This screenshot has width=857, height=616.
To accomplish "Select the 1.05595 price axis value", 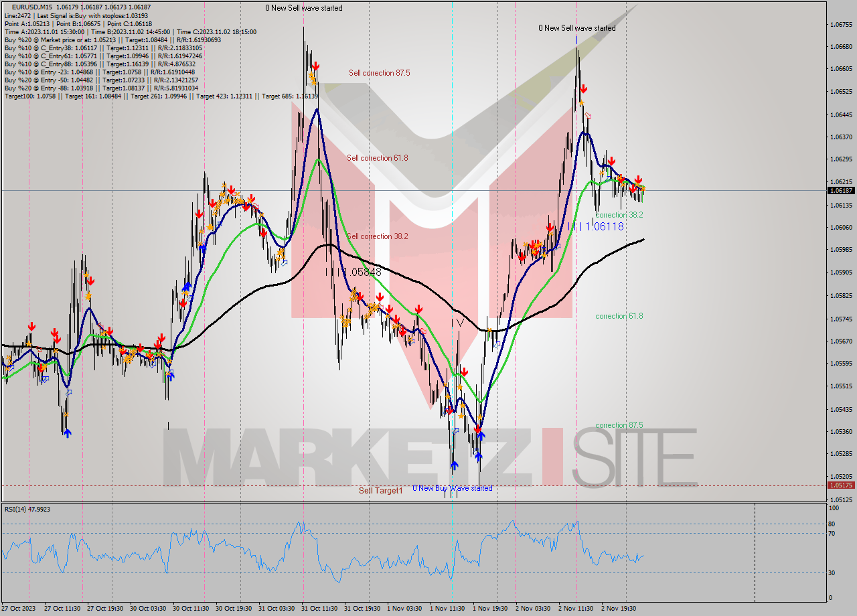I will tap(841, 364).
